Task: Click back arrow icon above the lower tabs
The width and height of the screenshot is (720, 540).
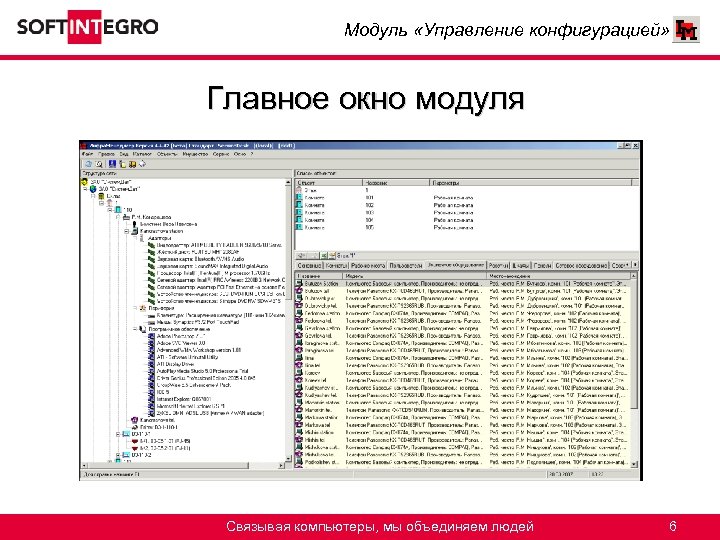Action: [x=301, y=255]
